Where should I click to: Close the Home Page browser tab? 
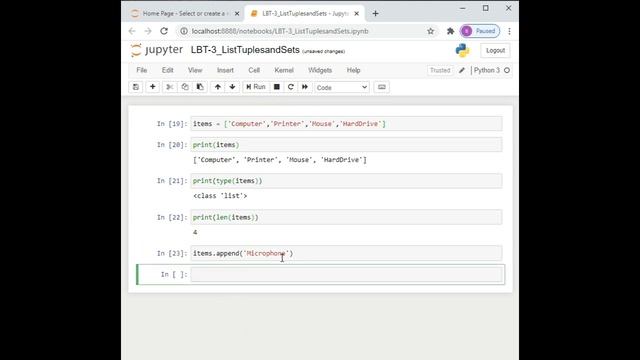pos(237,13)
